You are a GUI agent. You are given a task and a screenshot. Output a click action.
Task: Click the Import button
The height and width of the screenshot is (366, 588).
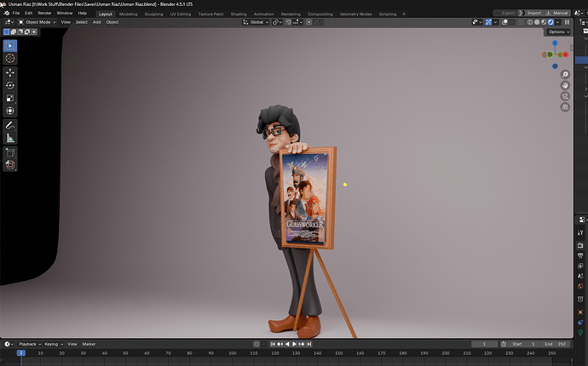pos(533,13)
